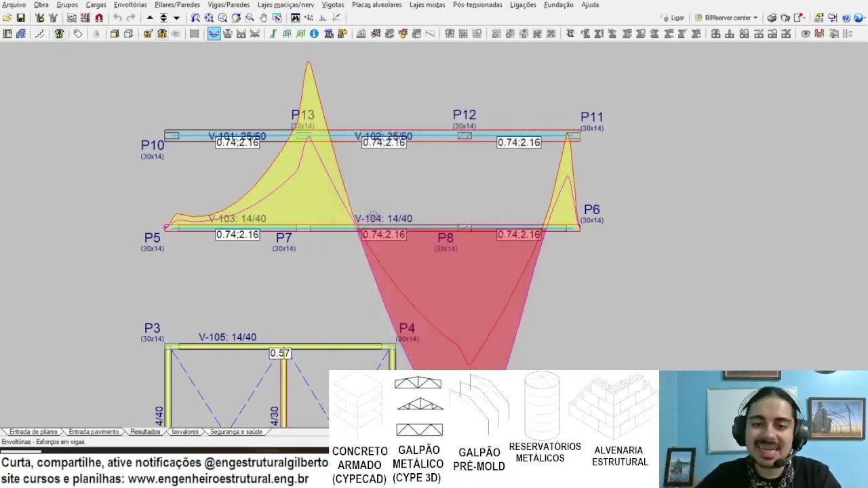Click column label P11
This screenshot has height=488, width=868.
(592, 117)
